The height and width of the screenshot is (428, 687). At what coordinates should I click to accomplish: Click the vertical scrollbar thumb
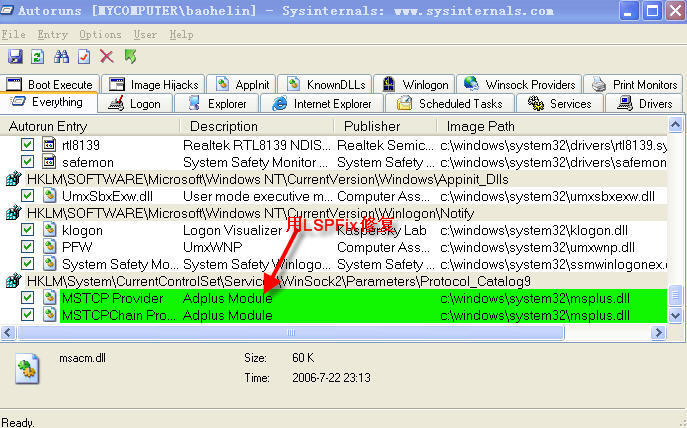point(675,295)
